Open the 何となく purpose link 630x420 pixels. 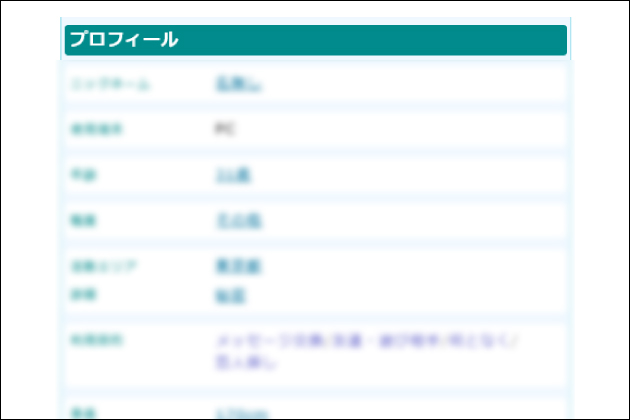[484, 341]
